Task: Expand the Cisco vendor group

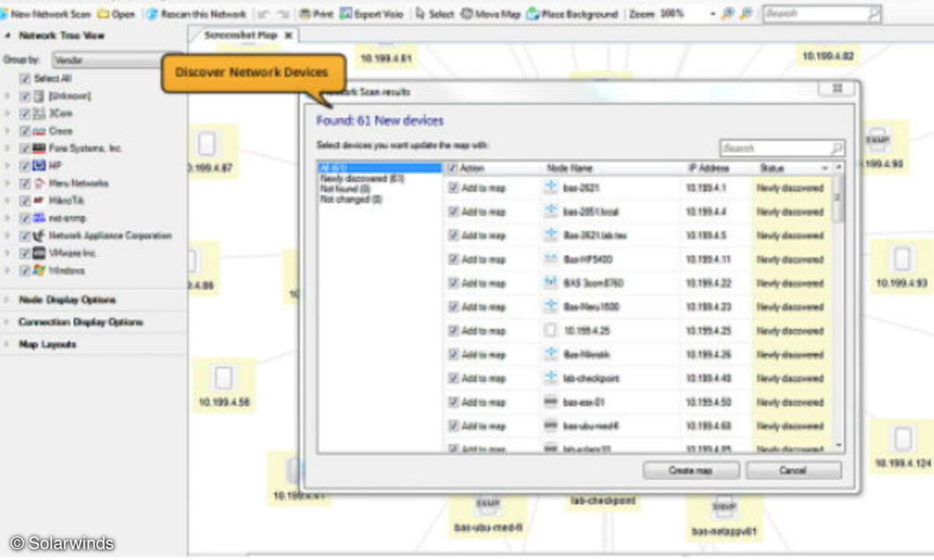Action: (x=7, y=131)
